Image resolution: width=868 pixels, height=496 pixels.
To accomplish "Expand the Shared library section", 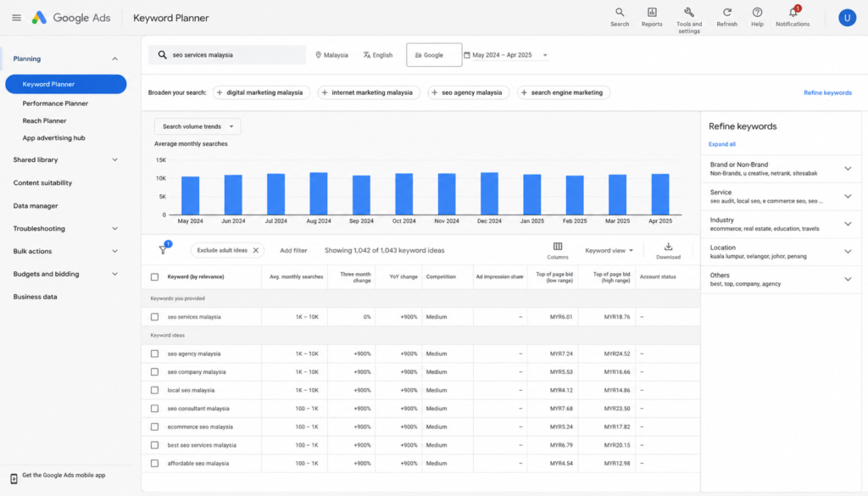I will click(x=114, y=159).
